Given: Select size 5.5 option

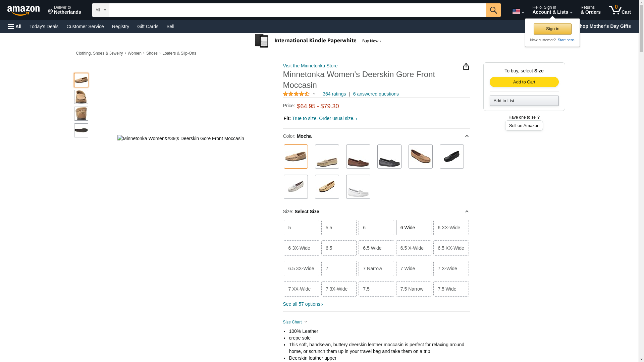Looking at the screenshot, I should 338,228.
